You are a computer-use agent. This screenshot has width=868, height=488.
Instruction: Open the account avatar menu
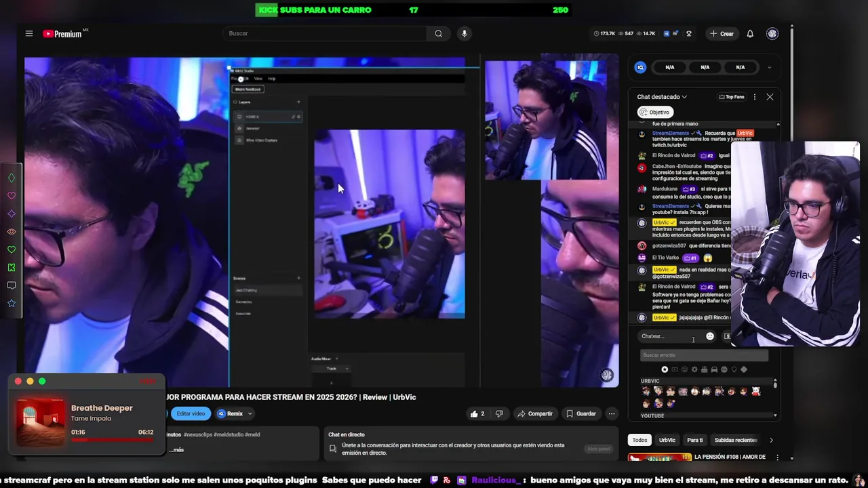[x=772, y=33]
